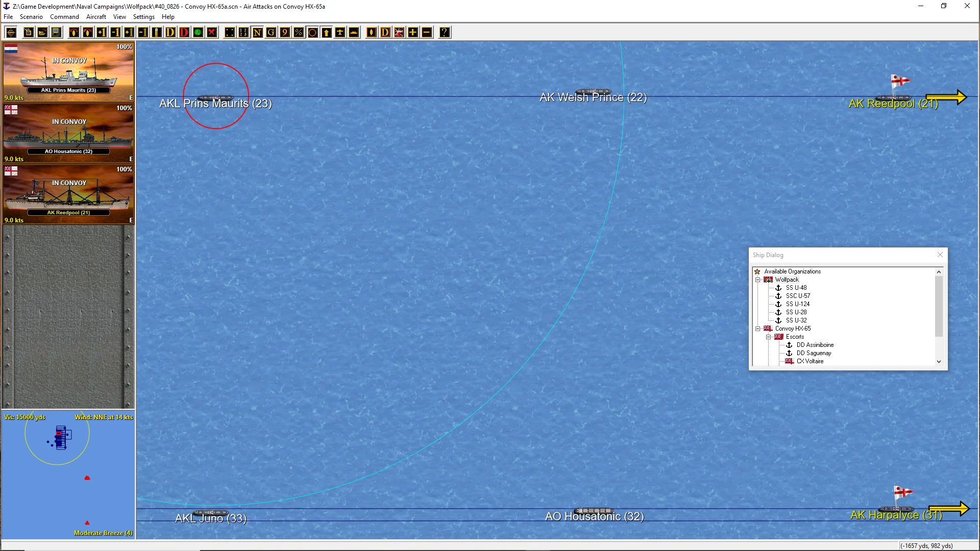
Task: Click the red X toolbar icon
Action: [x=212, y=33]
